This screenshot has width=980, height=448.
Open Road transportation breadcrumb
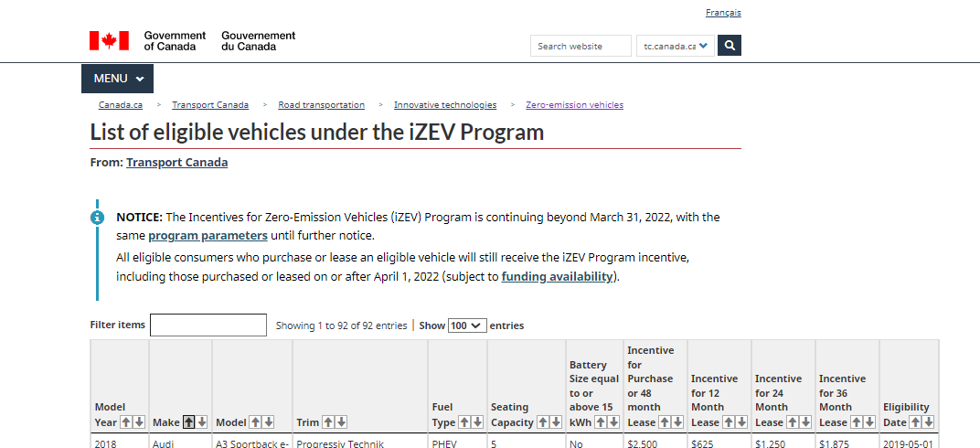click(321, 105)
